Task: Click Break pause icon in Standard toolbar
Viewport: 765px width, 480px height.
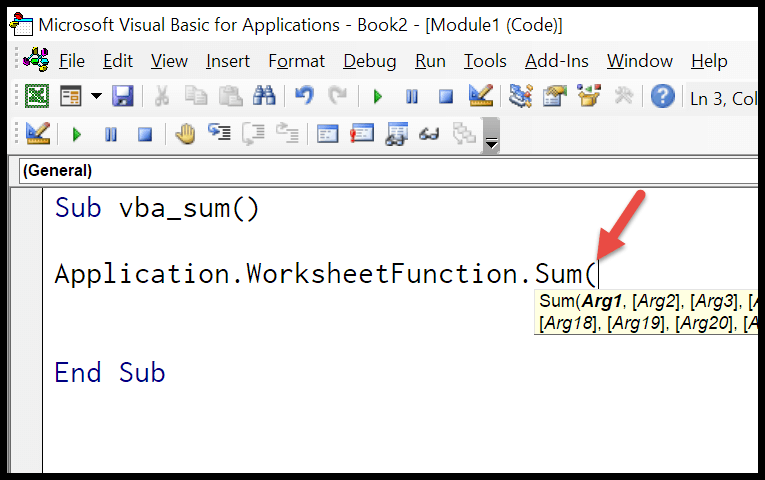Action: pos(412,96)
